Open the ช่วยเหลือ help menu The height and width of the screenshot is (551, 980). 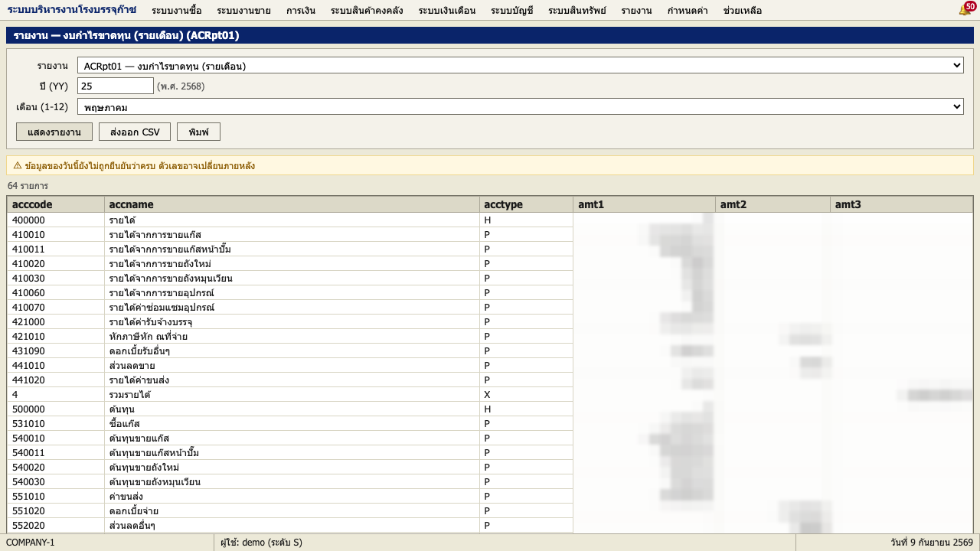pos(742,10)
